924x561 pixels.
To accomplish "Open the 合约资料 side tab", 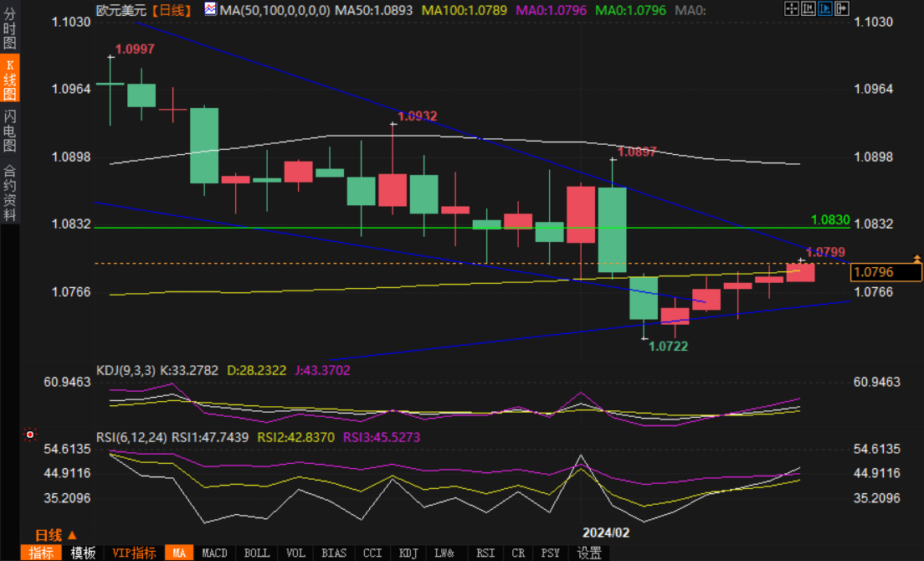I will click(10, 193).
